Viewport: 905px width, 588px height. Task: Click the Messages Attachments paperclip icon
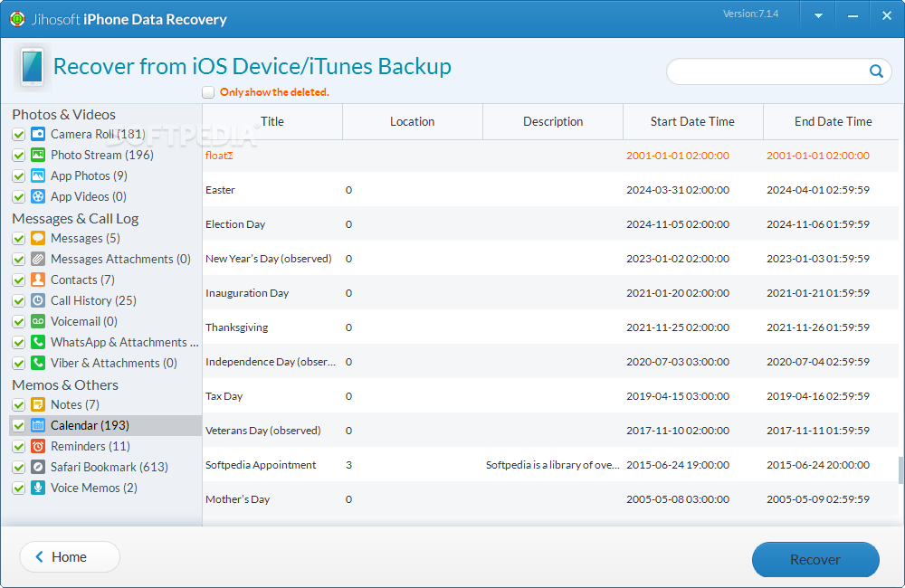[x=38, y=259]
